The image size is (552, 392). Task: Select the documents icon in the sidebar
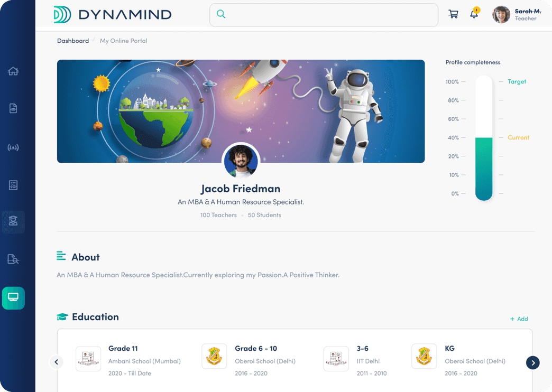[x=13, y=108]
